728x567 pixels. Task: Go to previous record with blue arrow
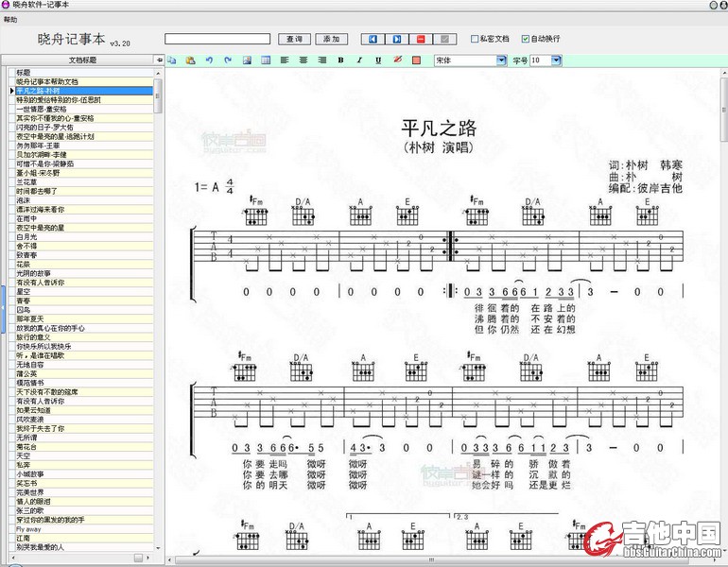tap(373, 39)
